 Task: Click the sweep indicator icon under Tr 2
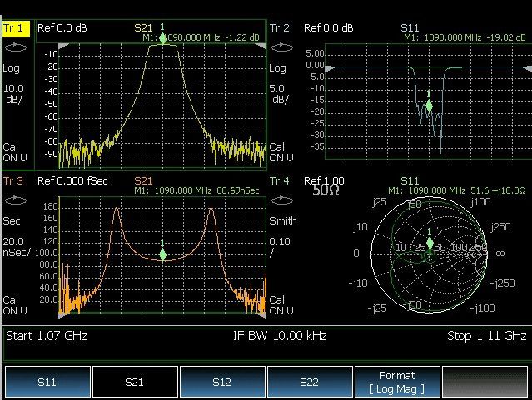[282, 47]
